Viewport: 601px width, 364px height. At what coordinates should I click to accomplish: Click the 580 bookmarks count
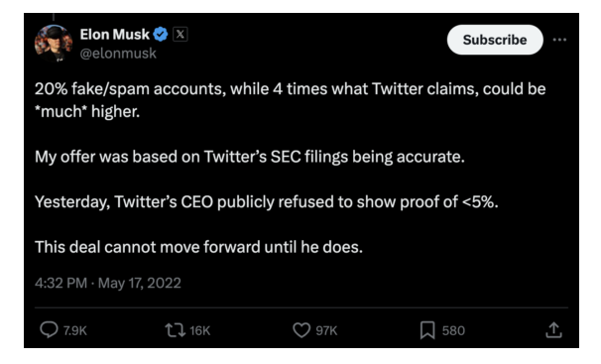click(x=453, y=330)
